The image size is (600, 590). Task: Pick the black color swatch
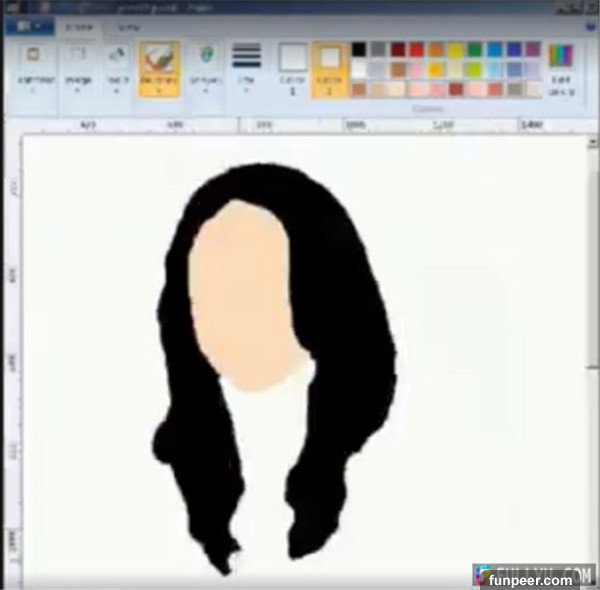[x=359, y=49]
